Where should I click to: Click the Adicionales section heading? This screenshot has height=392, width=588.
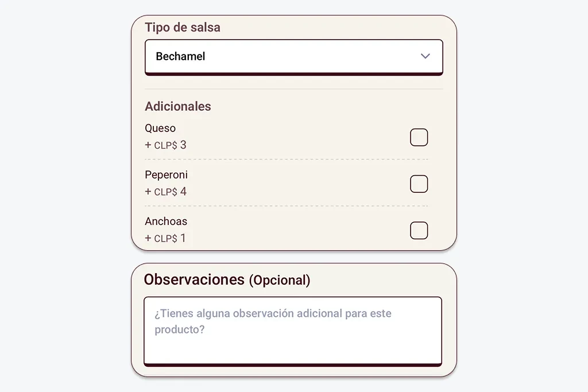click(178, 106)
